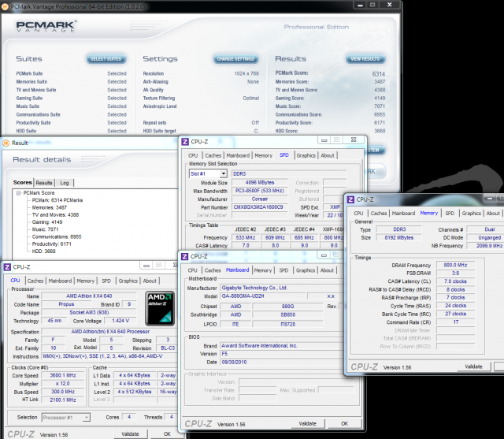
Task: Click the Part Number field CMX8GX3M2A1600C9
Action: click(x=260, y=207)
